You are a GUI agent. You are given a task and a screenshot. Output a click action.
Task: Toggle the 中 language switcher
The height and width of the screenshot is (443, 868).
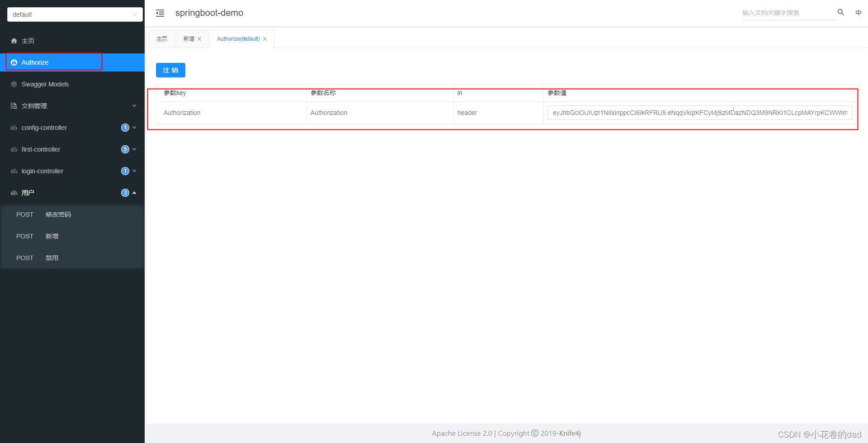[859, 12]
